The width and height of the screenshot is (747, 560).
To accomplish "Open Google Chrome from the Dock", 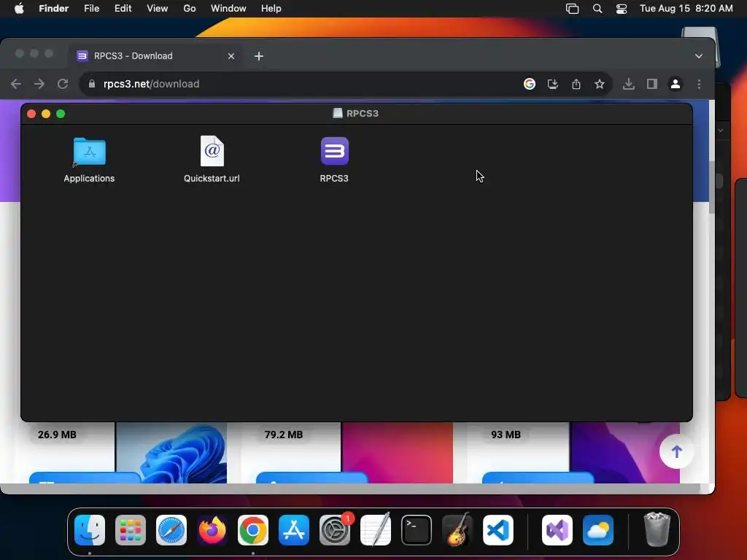I will pyautogui.click(x=253, y=530).
